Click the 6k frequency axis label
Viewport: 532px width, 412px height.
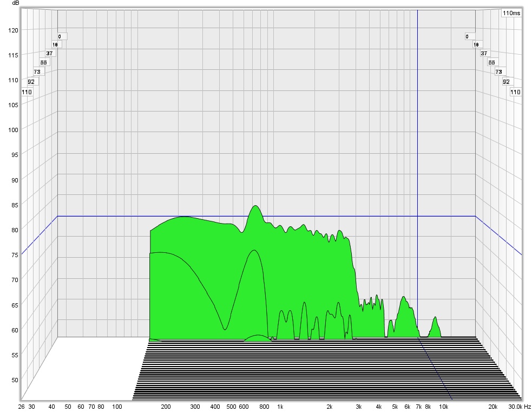pos(408,407)
